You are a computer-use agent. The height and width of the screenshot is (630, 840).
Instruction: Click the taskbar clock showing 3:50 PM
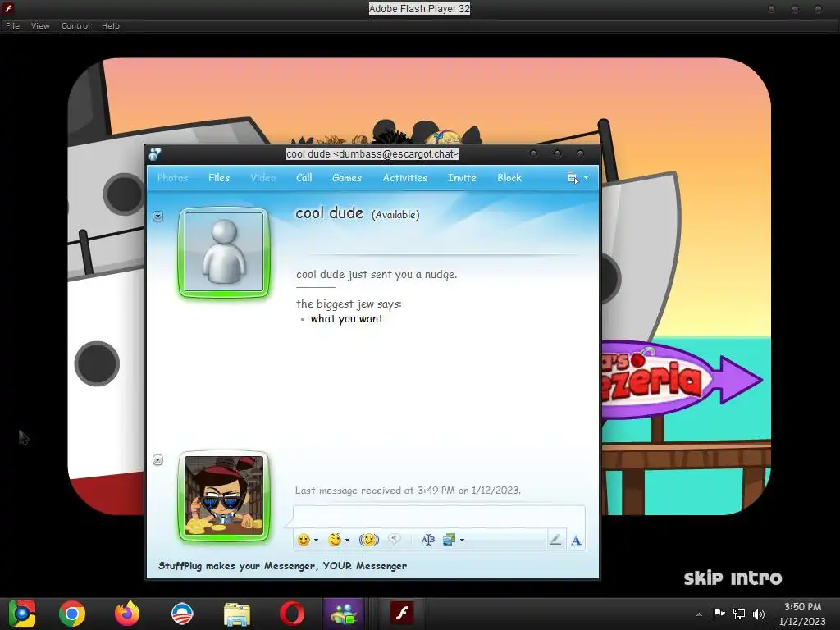802,614
